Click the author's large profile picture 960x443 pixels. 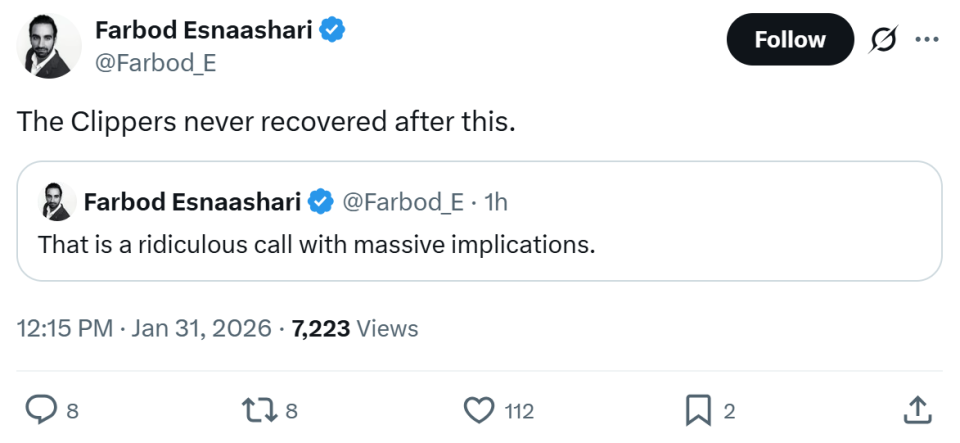(x=46, y=46)
